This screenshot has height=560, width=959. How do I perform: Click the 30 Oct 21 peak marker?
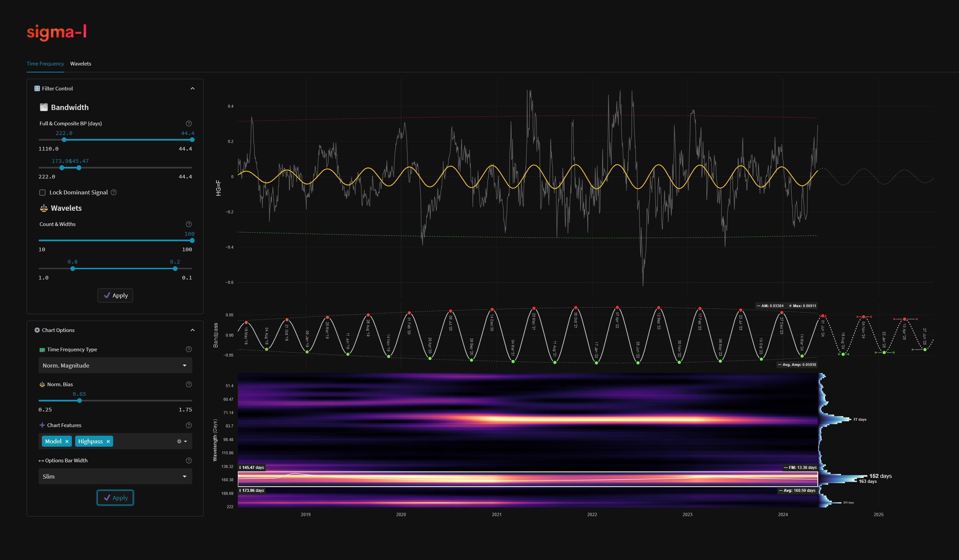pyautogui.click(x=576, y=307)
